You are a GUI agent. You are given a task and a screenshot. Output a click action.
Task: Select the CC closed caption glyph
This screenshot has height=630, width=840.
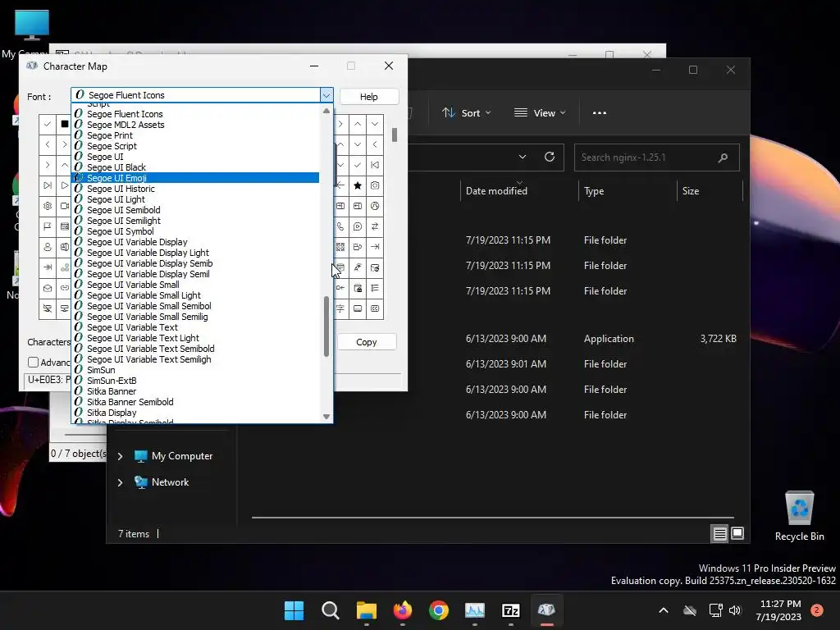click(375, 308)
